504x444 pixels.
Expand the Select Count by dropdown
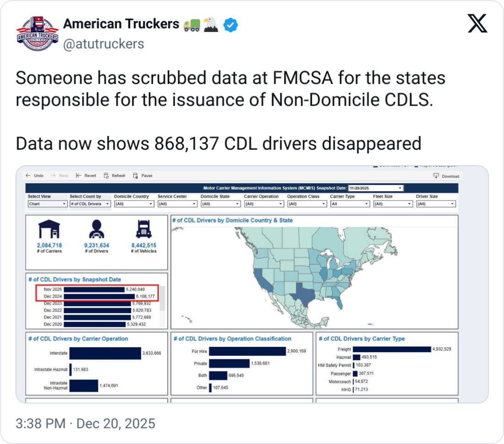pyautogui.click(x=90, y=204)
